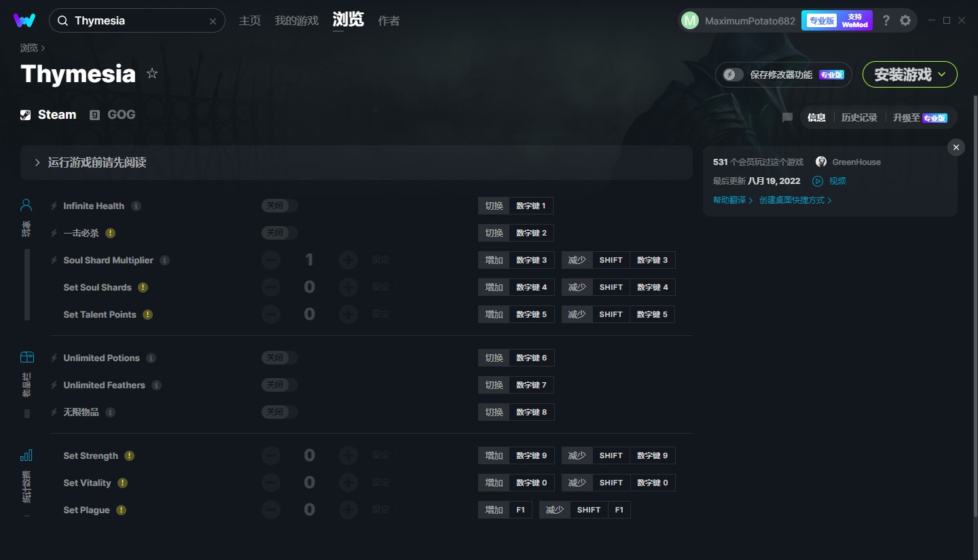Click 无限物品 info icon

tap(110, 412)
